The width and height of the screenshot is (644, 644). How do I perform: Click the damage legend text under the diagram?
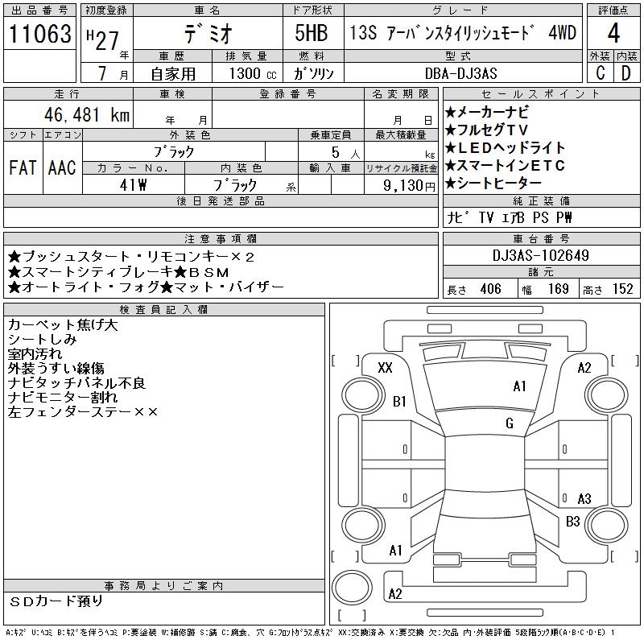(310, 633)
